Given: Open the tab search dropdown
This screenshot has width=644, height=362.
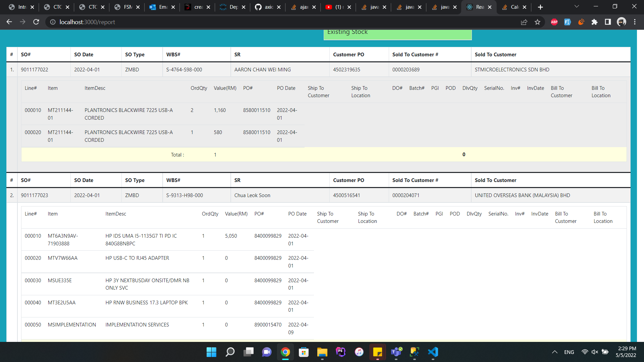Looking at the screenshot, I should 577,6.
